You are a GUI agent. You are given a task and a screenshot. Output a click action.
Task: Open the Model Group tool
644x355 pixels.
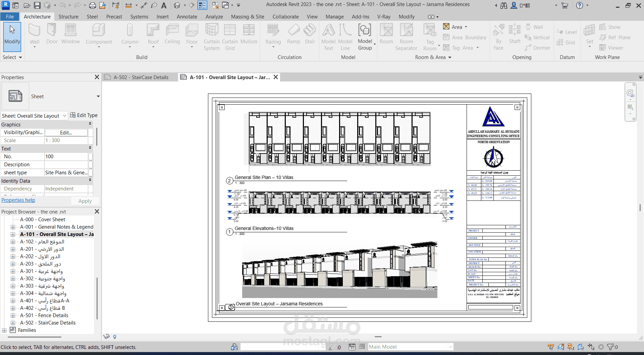coord(365,37)
